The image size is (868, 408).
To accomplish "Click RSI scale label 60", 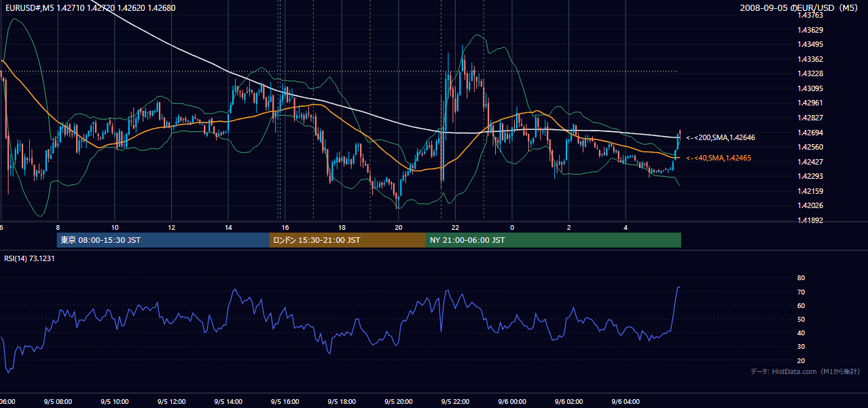I will (x=801, y=305).
